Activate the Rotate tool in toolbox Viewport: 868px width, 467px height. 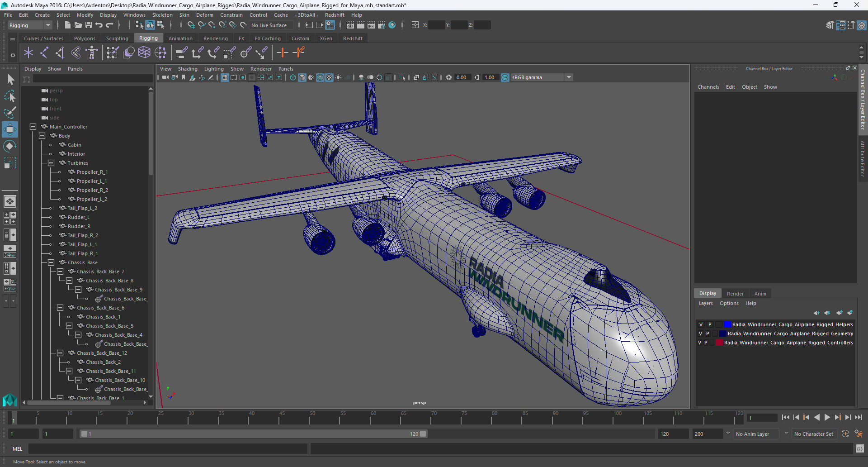click(x=10, y=146)
